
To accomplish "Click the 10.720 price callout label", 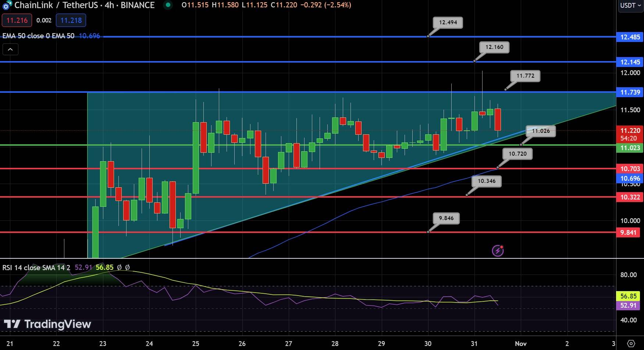I will pos(517,154).
